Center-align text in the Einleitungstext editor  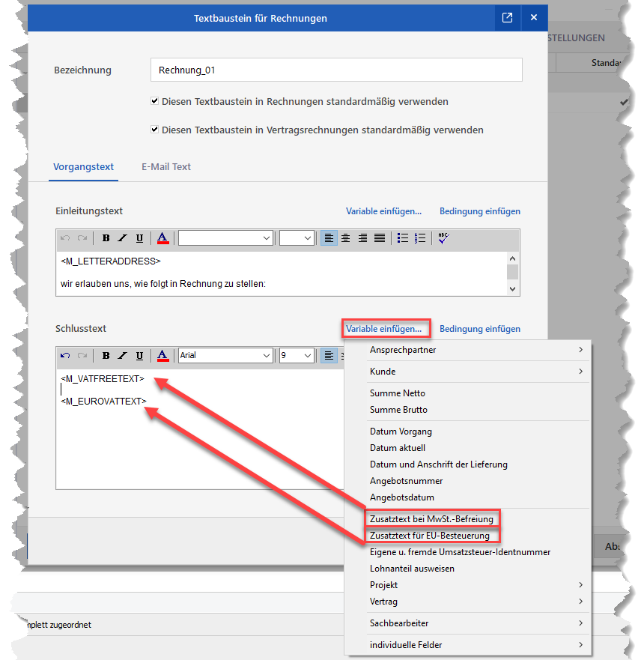coord(345,238)
